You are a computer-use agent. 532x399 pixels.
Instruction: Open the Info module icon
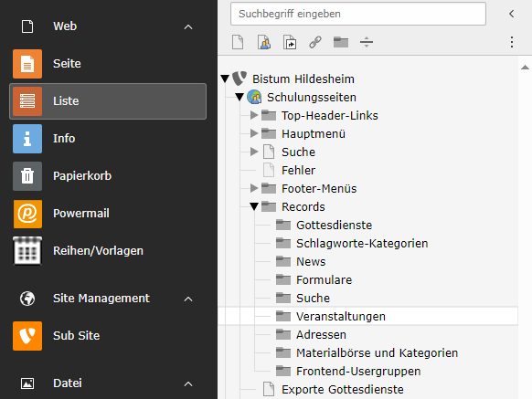coord(27,139)
